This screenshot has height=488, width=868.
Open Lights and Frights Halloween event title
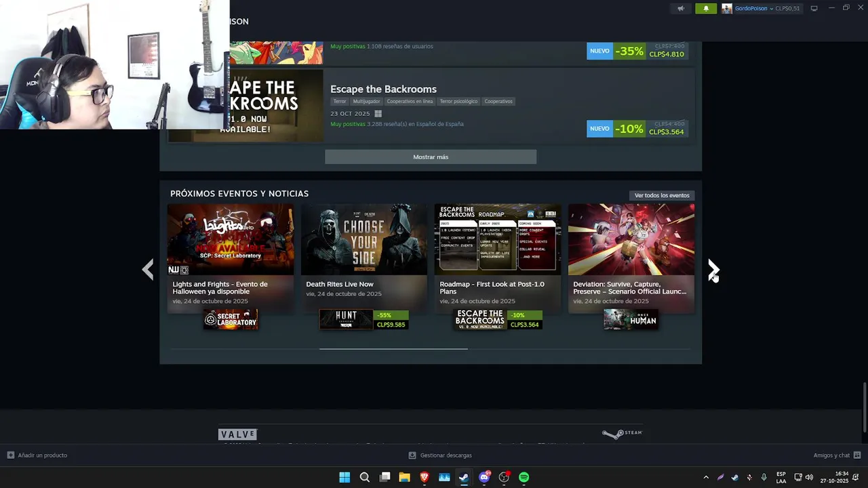220,287
